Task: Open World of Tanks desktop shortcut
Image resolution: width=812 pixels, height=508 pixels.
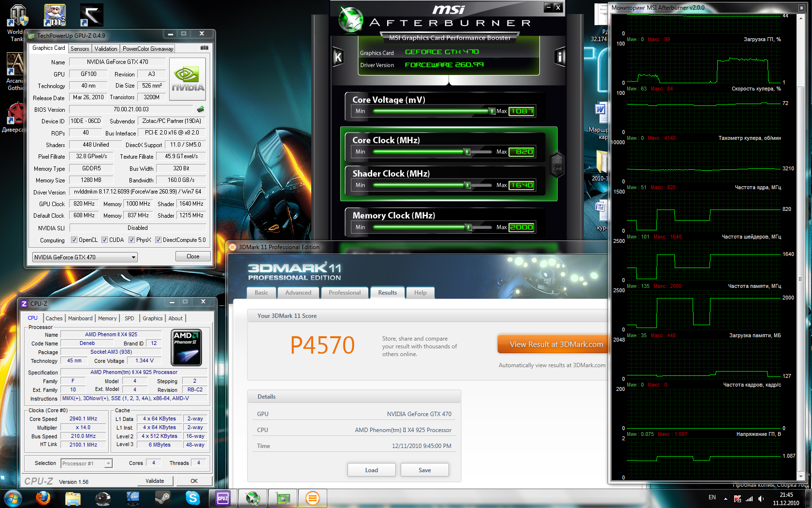Action: point(17,23)
